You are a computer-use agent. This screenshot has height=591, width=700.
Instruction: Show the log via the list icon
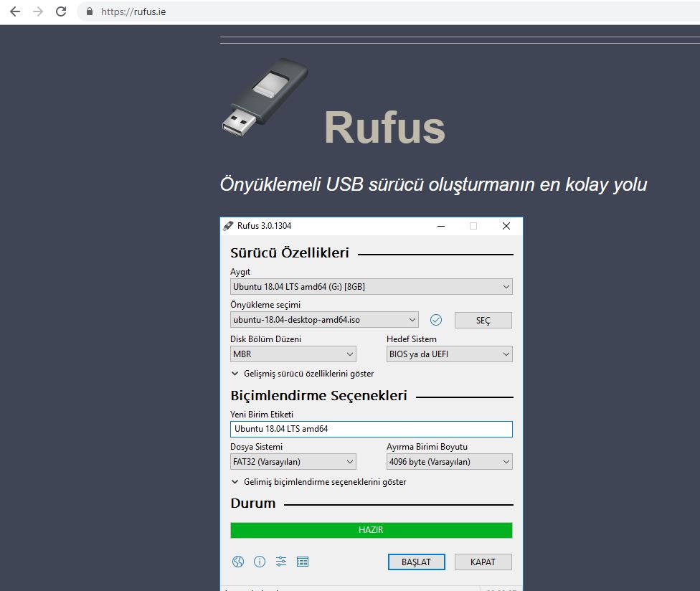pyautogui.click(x=302, y=562)
